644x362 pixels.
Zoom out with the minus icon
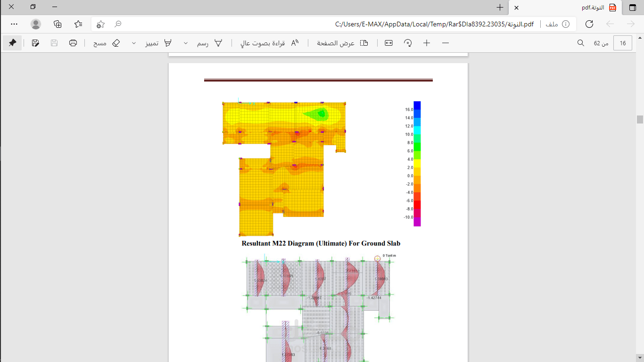coord(446,43)
